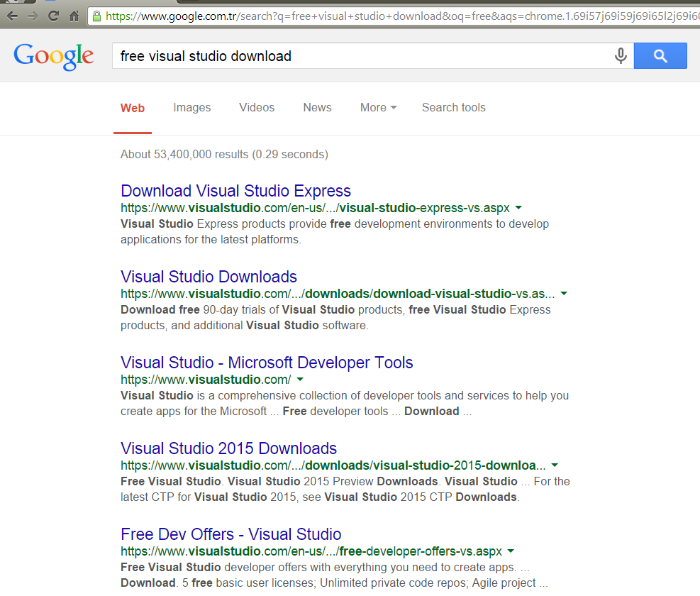Expand arrow beside visual-studio-2015-downloa... URL
This screenshot has width=700, height=596.
click(555, 465)
